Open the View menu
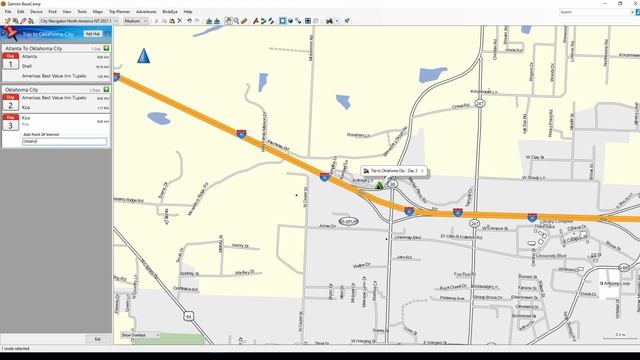640x360 pixels. (67, 12)
